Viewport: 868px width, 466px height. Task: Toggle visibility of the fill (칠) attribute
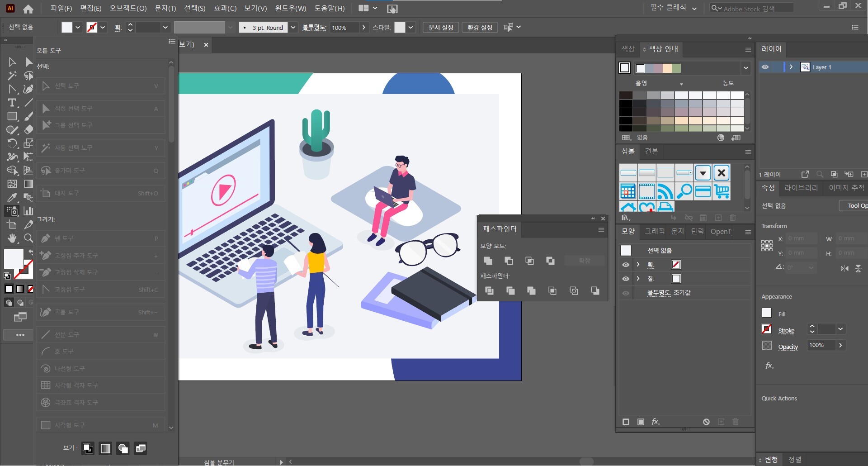point(626,279)
